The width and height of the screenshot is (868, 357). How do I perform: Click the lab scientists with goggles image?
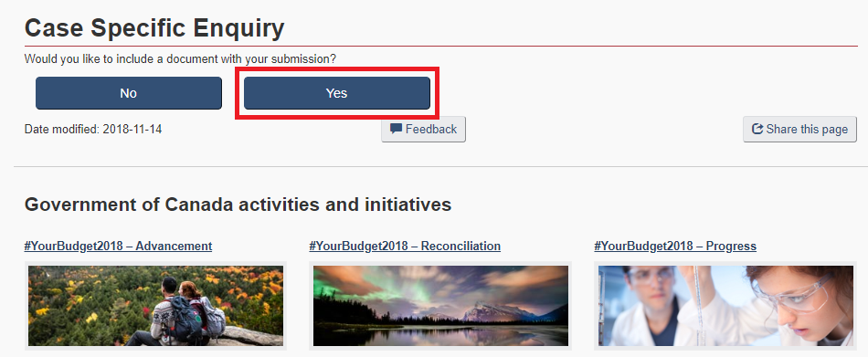[725, 306]
